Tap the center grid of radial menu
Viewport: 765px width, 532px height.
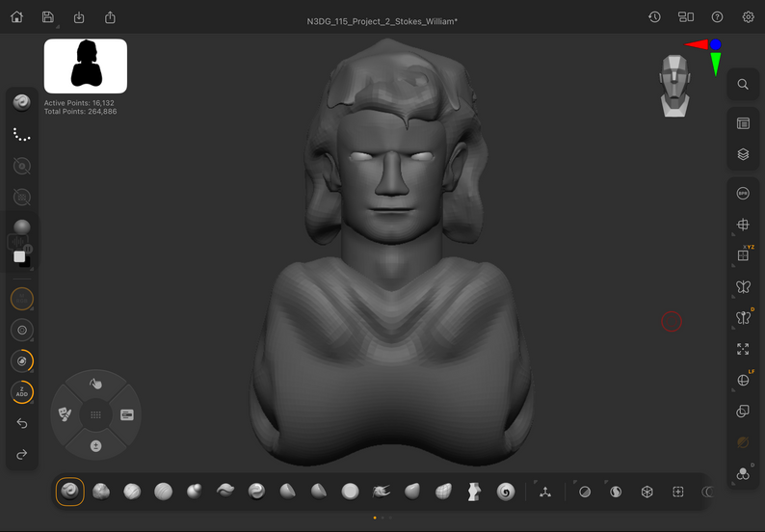coord(95,414)
